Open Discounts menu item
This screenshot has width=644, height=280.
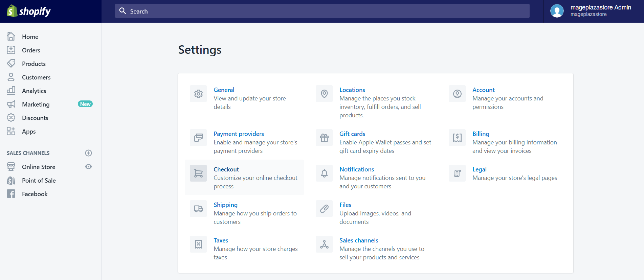35,118
